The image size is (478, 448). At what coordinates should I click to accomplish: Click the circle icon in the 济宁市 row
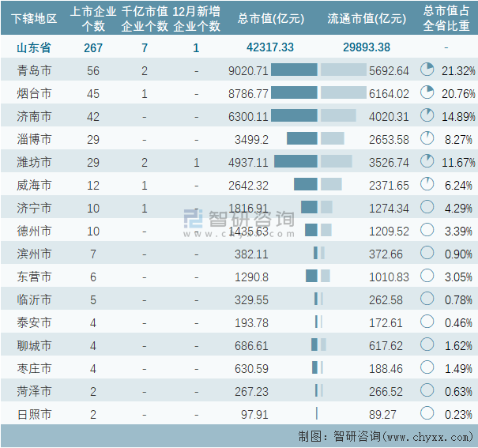point(427,208)
